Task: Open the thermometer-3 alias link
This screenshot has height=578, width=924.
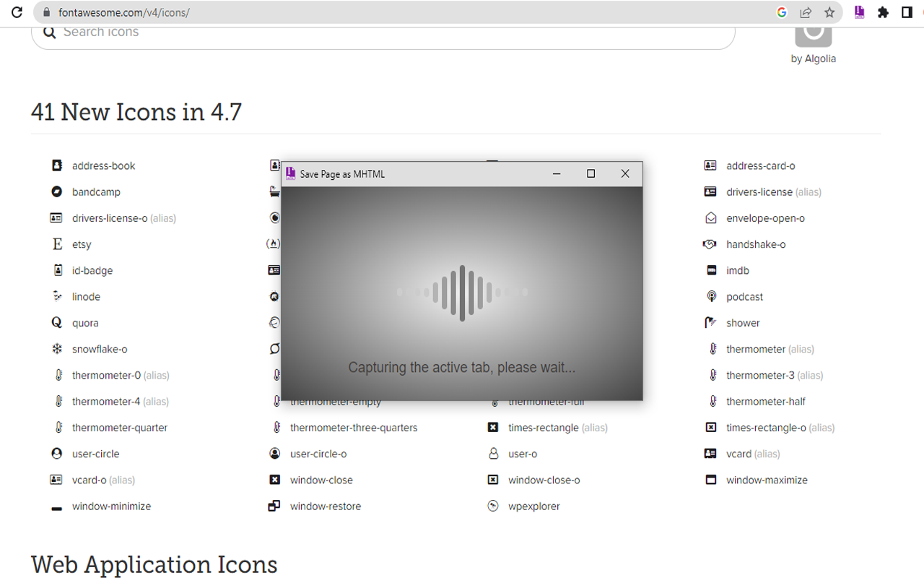Action: point(775,375)
